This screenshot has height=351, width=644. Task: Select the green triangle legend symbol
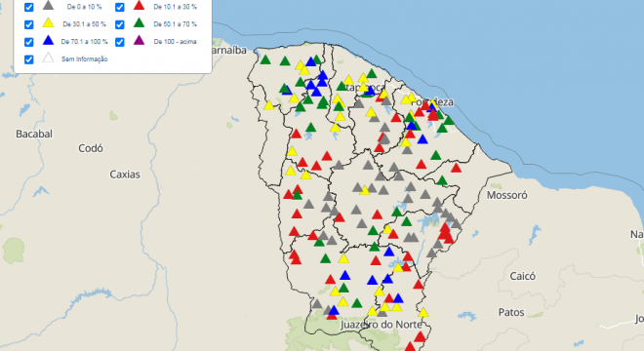pyautogui.click(x=140, y=23)
